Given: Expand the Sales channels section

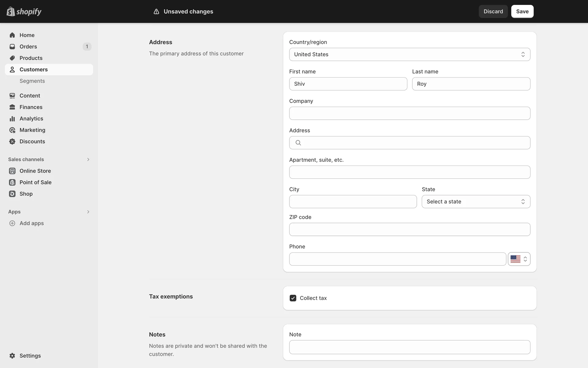Looking at the screenshot, I should click(88, 159).
